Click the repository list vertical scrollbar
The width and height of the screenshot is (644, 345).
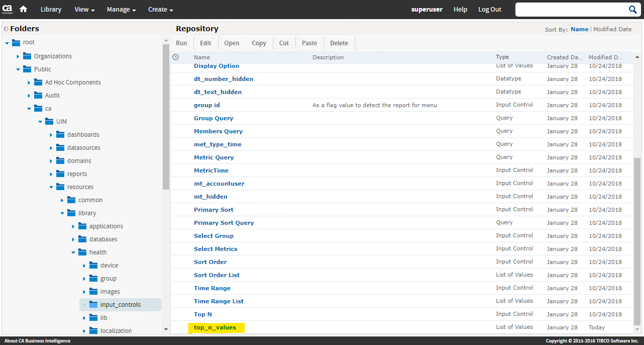[637, 241]
